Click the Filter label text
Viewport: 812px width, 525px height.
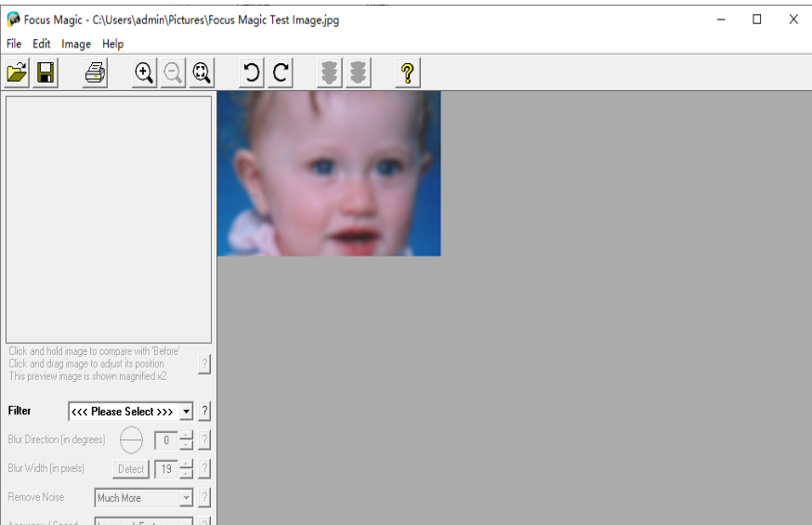point(20,411)
